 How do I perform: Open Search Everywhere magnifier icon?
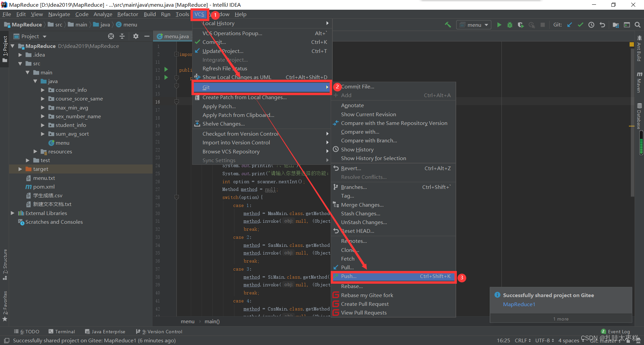click(638, 25)
